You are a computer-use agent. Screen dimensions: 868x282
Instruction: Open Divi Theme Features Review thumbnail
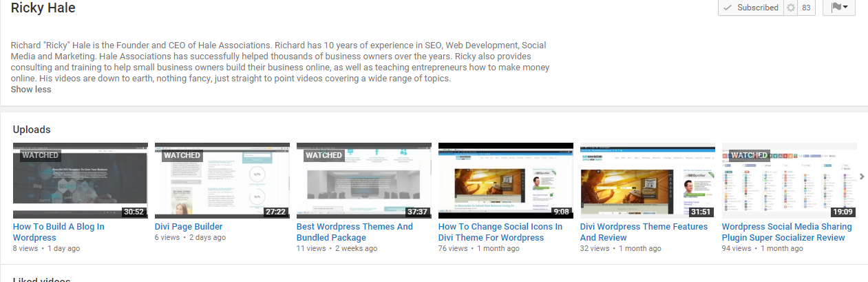point(648,181)
